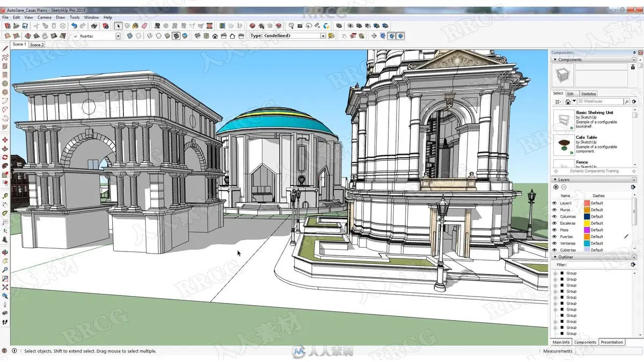Open the Draw menu

click(x=61, y=17)
